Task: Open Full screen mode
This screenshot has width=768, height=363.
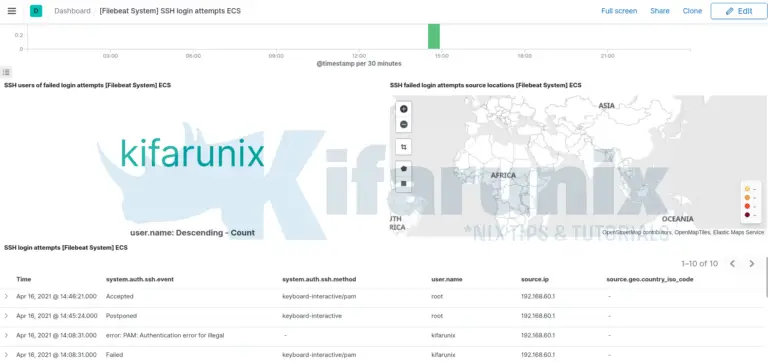Action: [619, 11]
